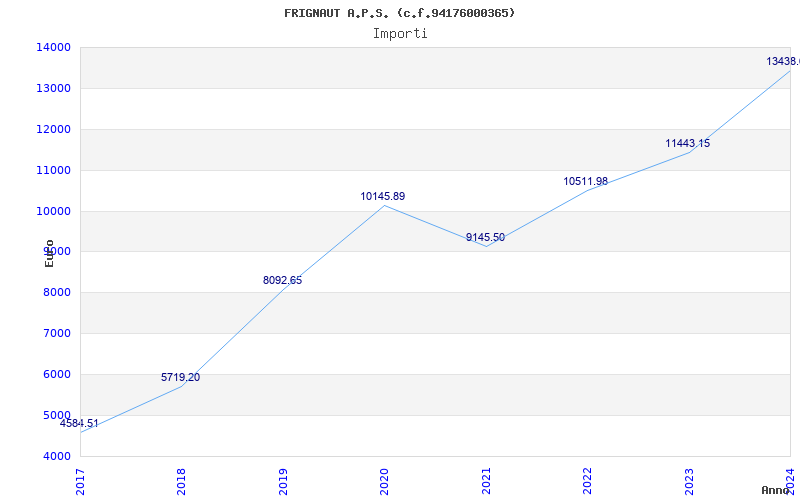Choose the 2020 x-axis label
This screenshot has height=500, width=800.
[x=384, y=480]
